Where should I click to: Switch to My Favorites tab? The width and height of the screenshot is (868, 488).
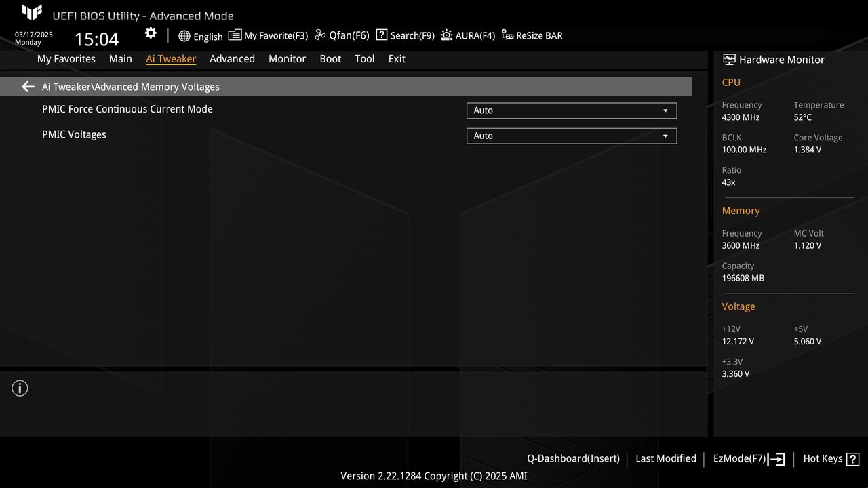(x=66, y=59)
